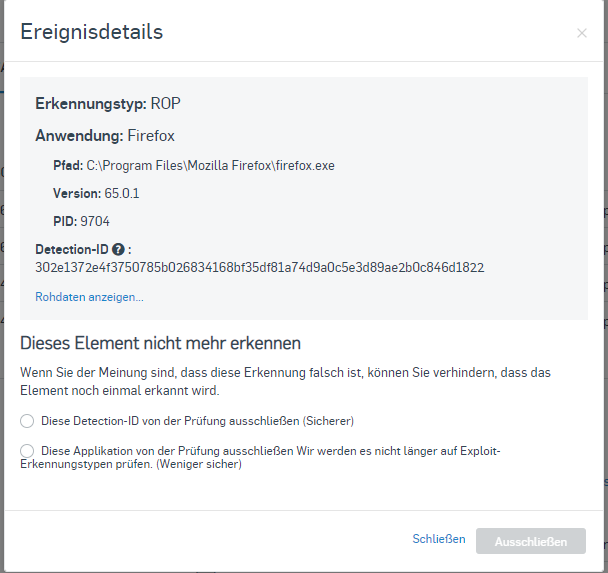Viewport: 608px width, 573px height.
Task: Click the Ausschließen button
Action: [531, 541]
